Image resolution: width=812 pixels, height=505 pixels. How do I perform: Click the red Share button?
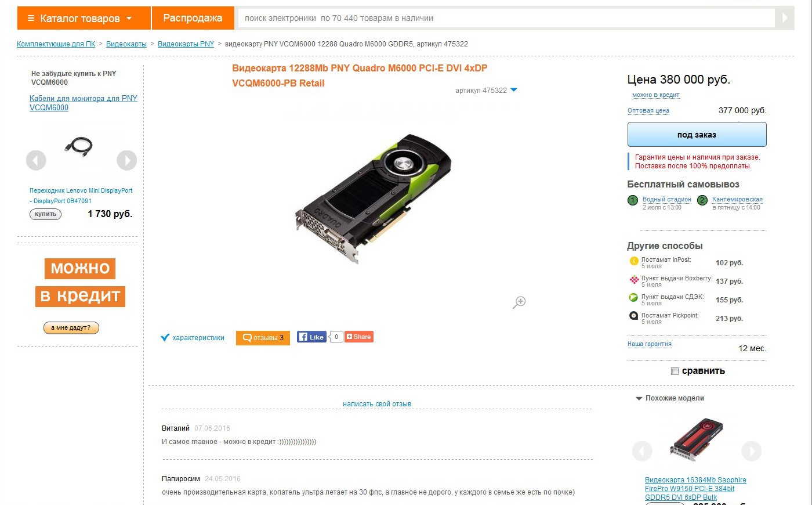click(359, 337)
